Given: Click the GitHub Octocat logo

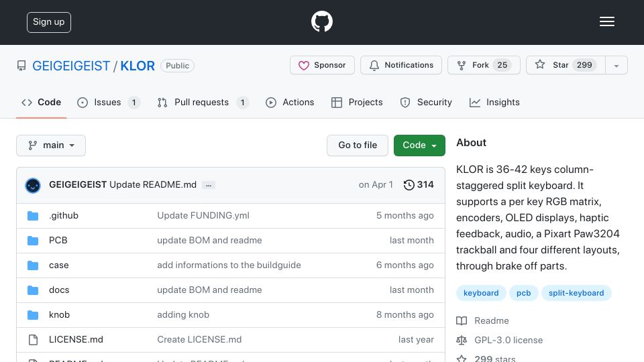Looking at the screenshot, I should [321, 21].
